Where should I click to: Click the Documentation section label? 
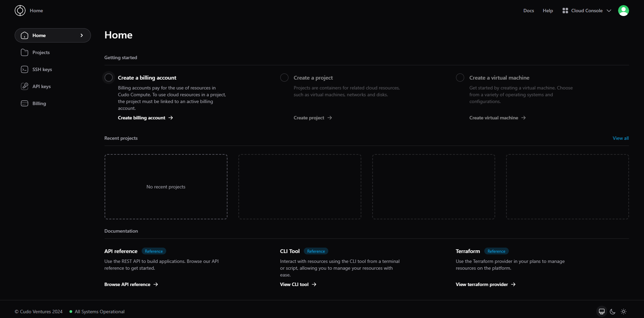coord(121,231)
